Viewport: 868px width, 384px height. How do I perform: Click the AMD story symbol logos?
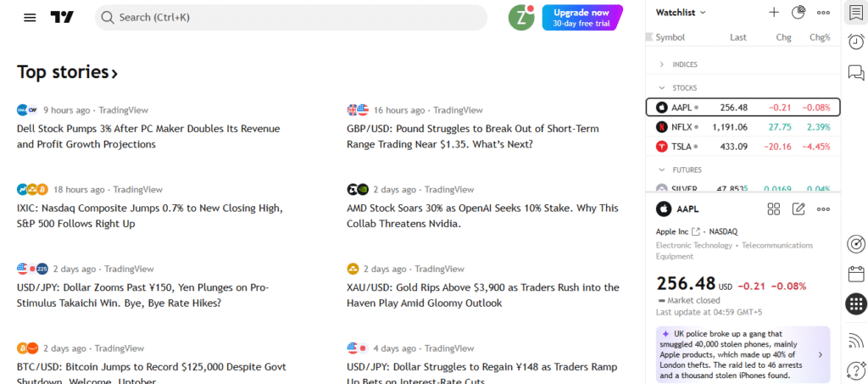click(x=358, y=190)
